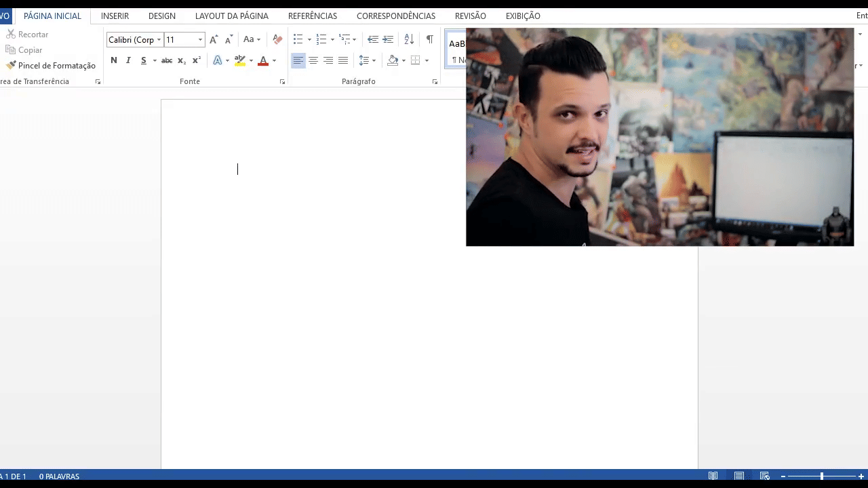Click the increase indent icon
This screenshot has height=488, width=868.
[x=388, y=39]
